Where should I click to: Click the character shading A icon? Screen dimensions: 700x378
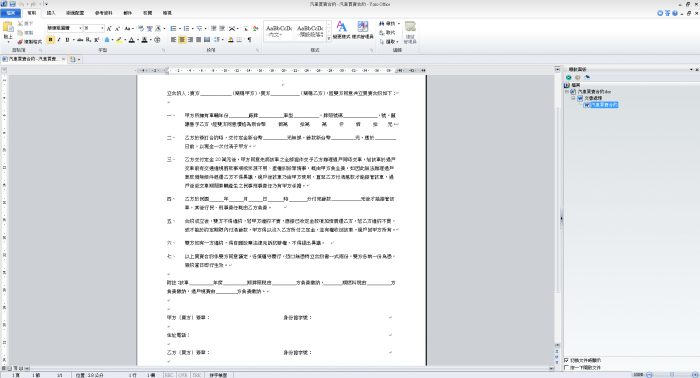145,40
